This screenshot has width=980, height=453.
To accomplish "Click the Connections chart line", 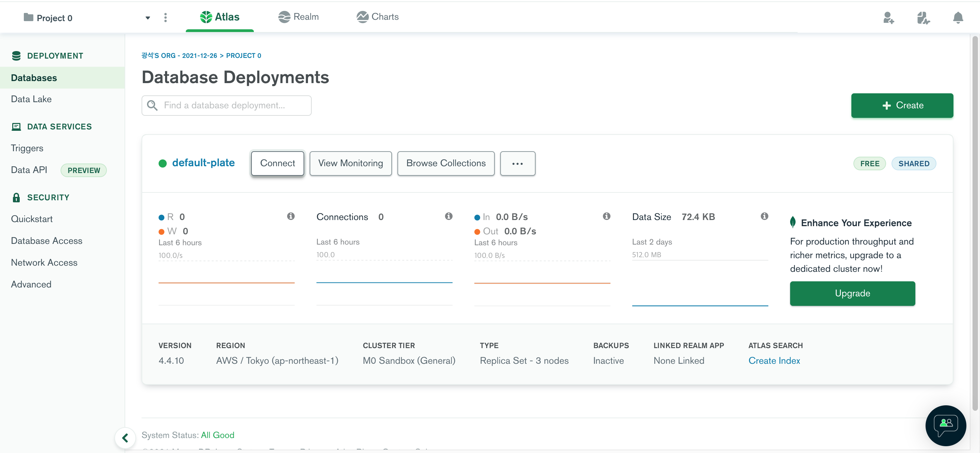I will click(384, 282).
